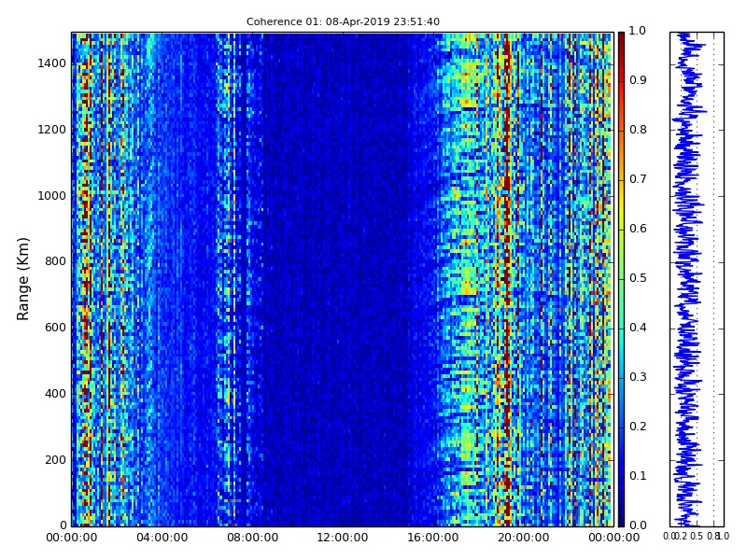The width and height of the screenshot is (747, 560).
Task: Click the colorbar 0.5 tick label
Action: pos(638,278)
